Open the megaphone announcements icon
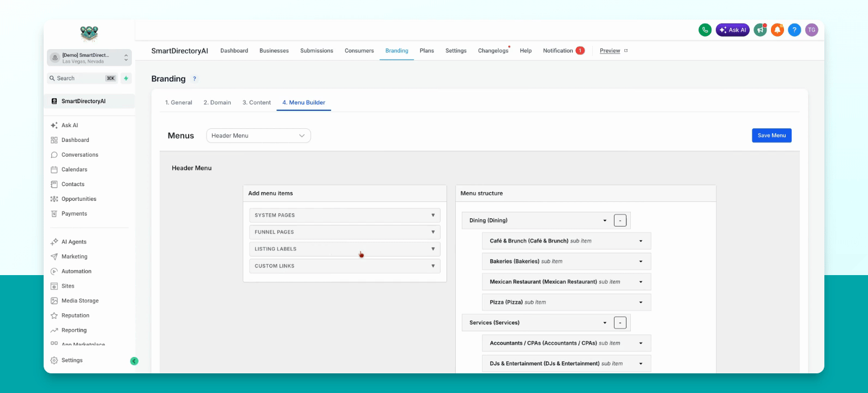The height and width of the screenshot is (393, 868). 760,30
